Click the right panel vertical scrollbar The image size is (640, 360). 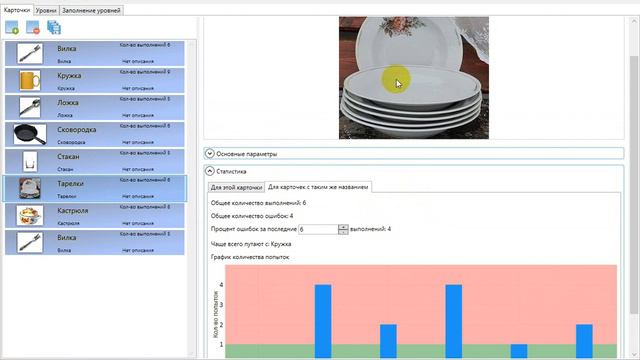(x=633, y=184)
